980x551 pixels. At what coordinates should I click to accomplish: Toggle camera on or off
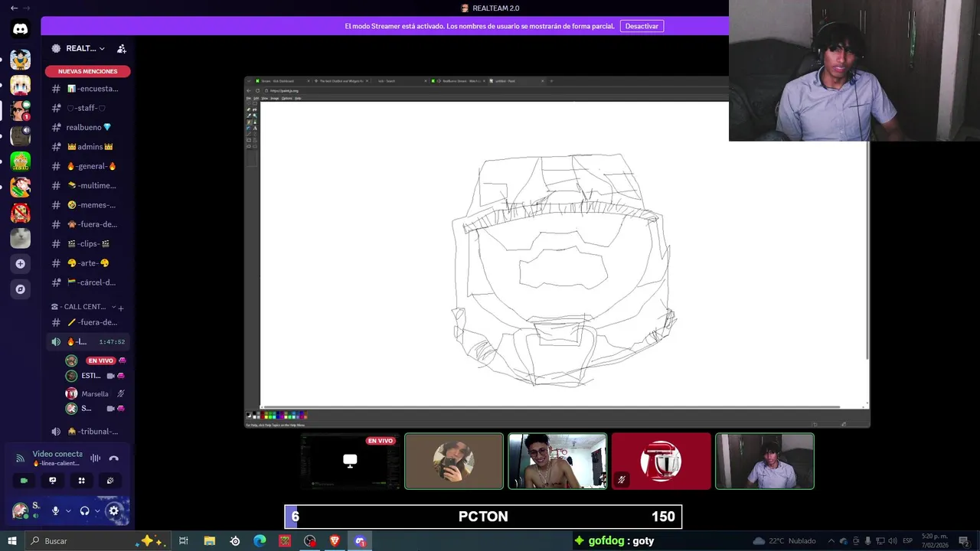24,481
